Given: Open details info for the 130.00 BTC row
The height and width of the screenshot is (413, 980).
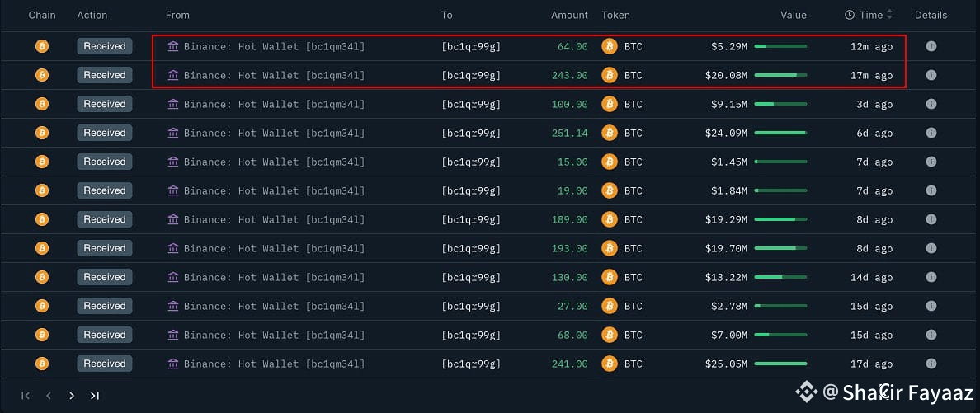Looking at the screenshot, I should [x=931, y=277].
